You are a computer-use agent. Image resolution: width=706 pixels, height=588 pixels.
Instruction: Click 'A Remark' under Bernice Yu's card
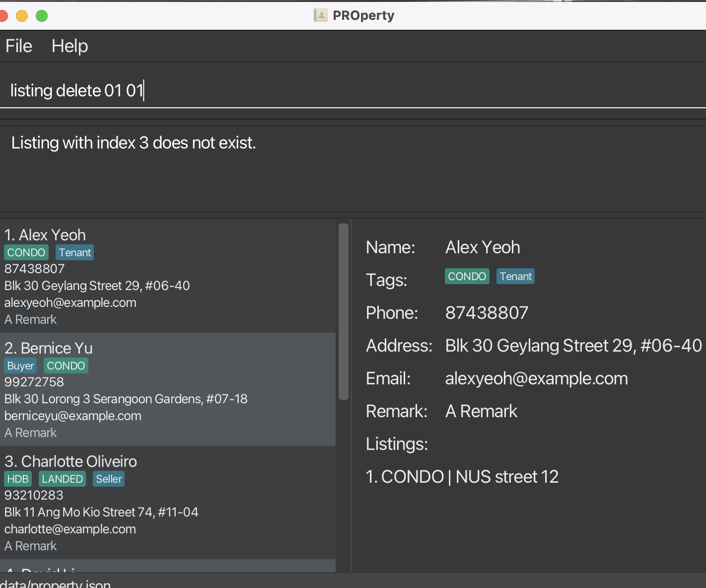[x=30, y=433]
